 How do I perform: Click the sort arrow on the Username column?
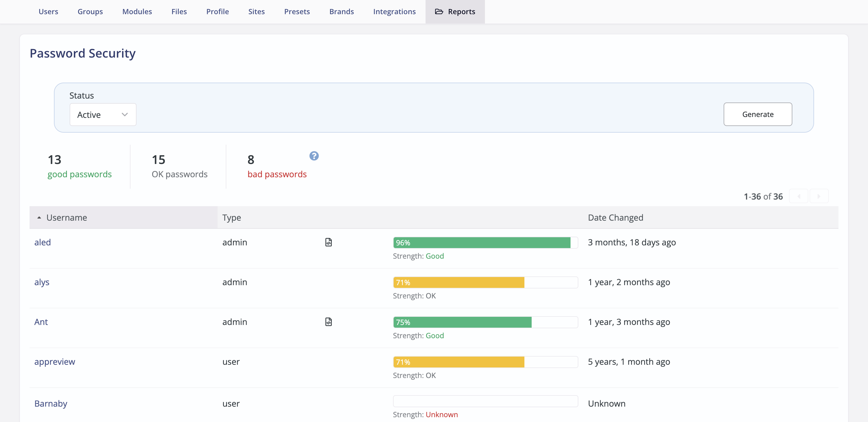click(39, 217)
